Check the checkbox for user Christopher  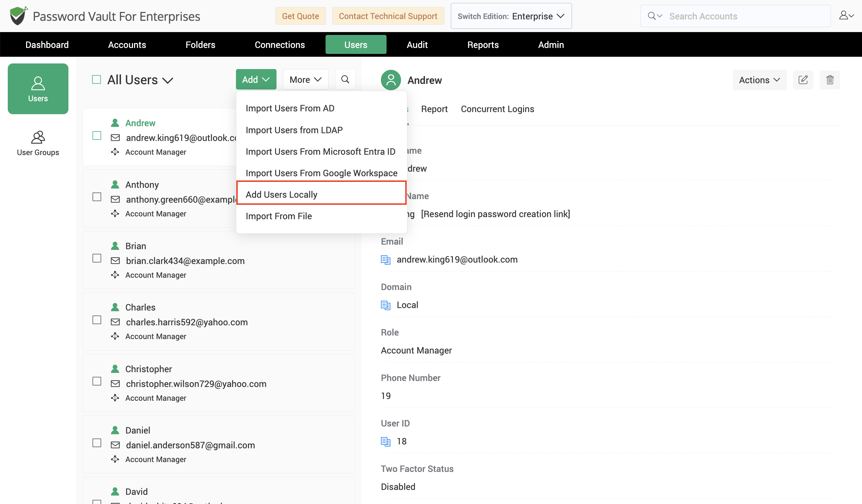97,381
